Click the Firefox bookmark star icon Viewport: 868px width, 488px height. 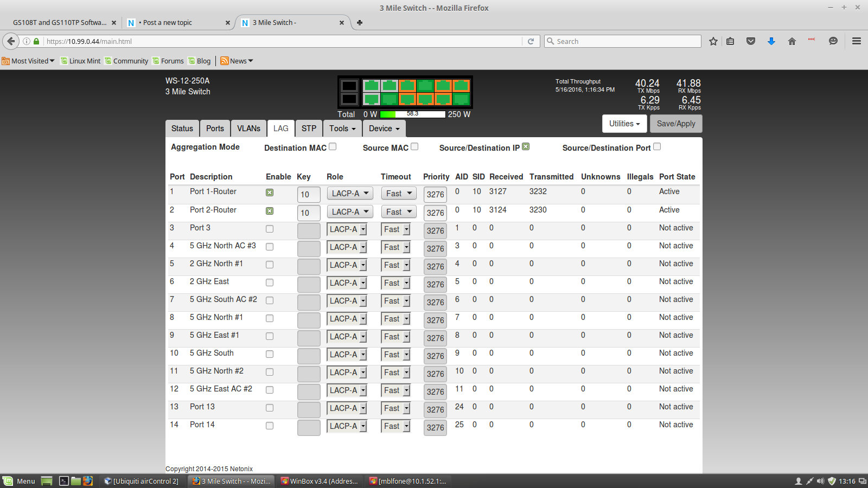(713, 41)
